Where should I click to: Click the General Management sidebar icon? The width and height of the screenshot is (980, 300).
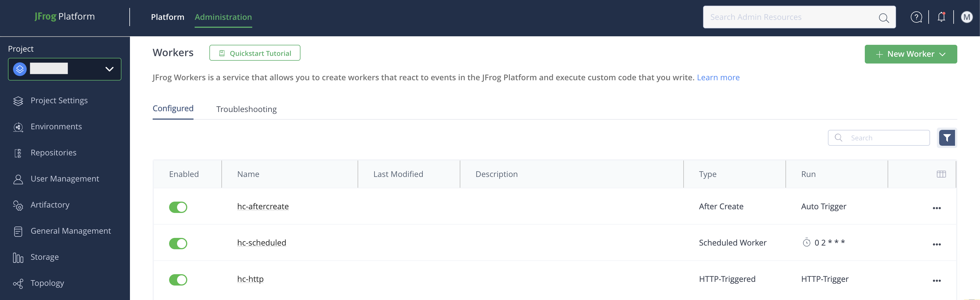tap(18, 231)
